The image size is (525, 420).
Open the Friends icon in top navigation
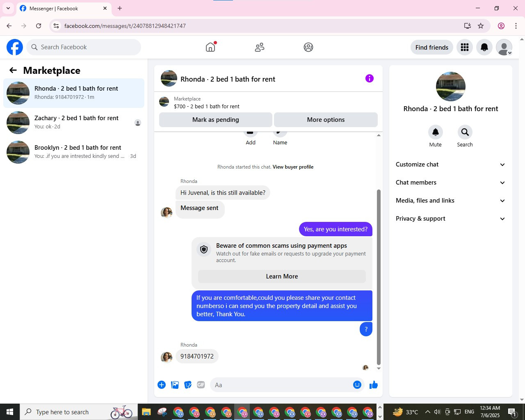coord(260,47)
